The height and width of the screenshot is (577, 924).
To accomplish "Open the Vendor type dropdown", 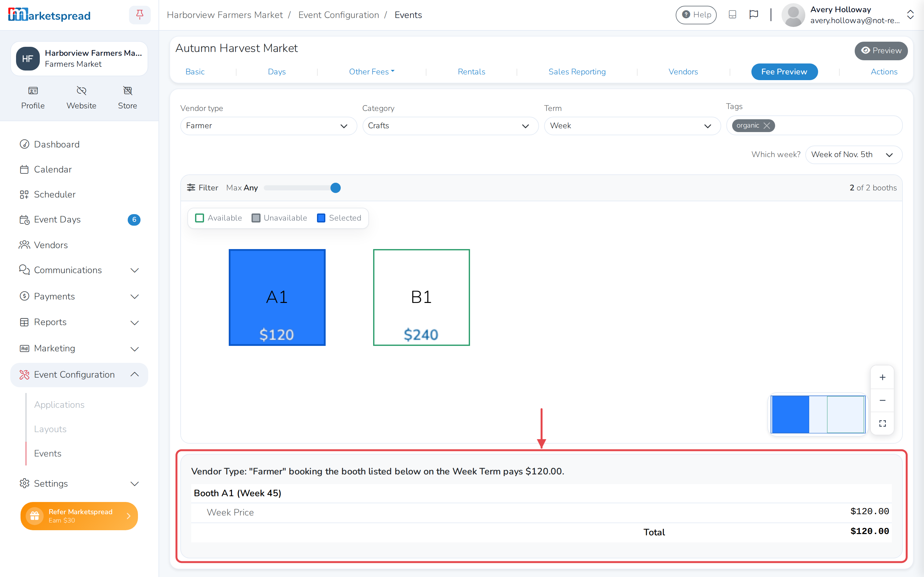I will coord(268,126).
